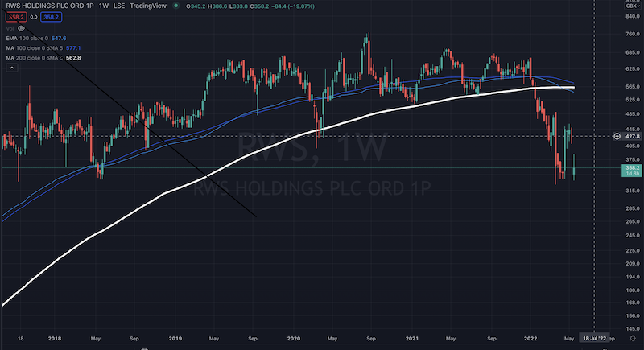Click the 562.8 MA 200 value

pyautogui.click(x=73, y=58)
